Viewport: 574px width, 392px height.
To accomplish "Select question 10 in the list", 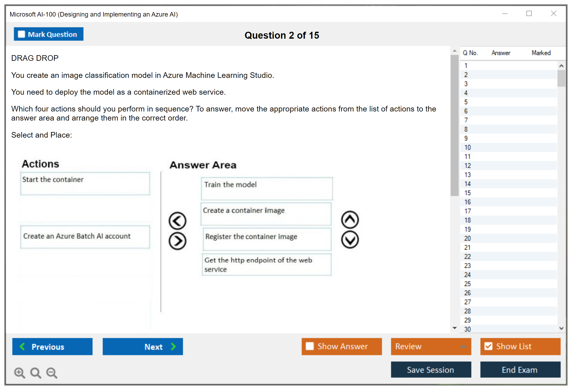I will click(467, 147).
